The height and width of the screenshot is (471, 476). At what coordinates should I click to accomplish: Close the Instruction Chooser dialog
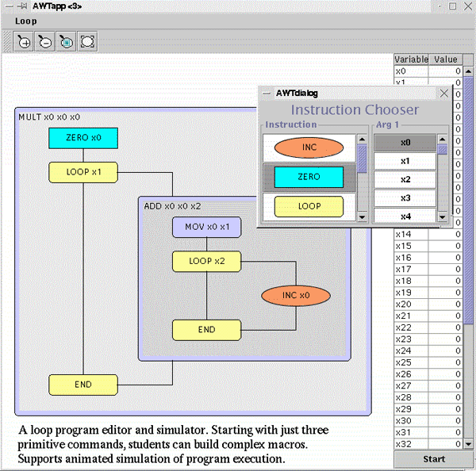point(443,93)
